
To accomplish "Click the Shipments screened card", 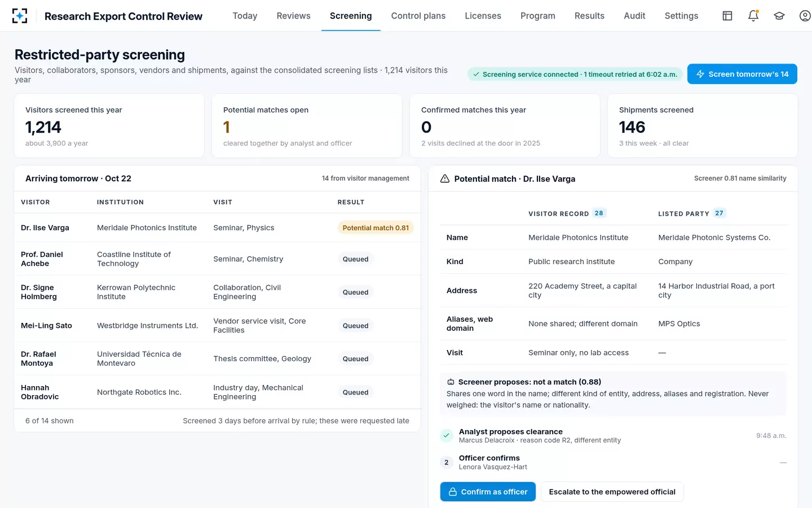I will [x=703, y=126].
